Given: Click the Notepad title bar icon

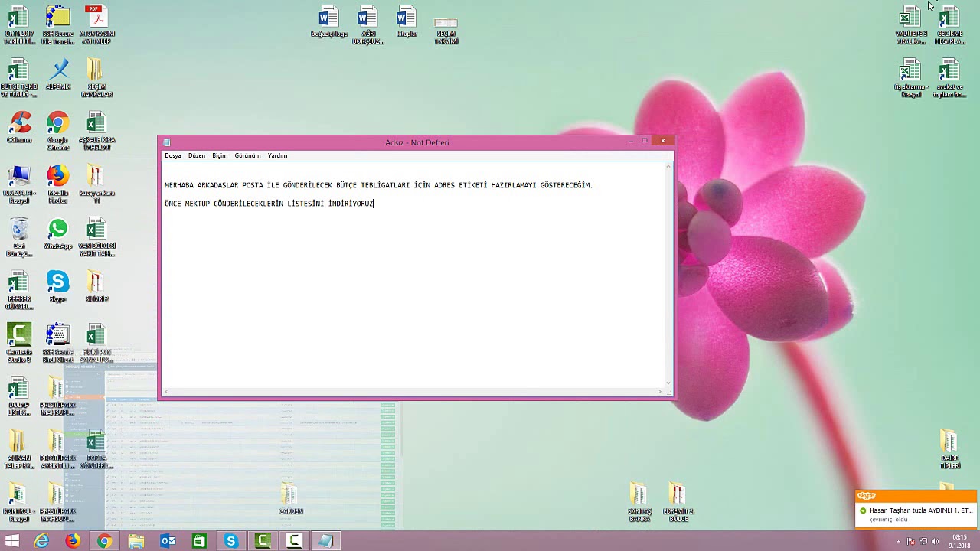Looking at the screenshot, I should (167, 142).
